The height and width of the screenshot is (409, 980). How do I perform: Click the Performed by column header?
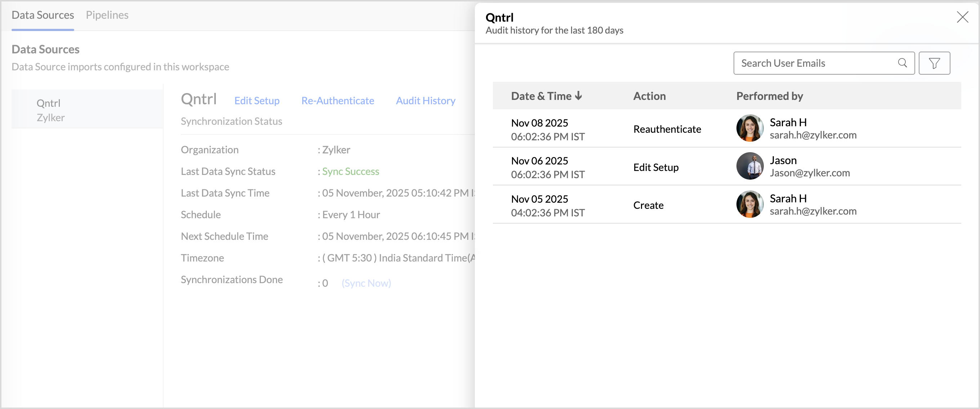pyautogui.click(x=769, y=96)
